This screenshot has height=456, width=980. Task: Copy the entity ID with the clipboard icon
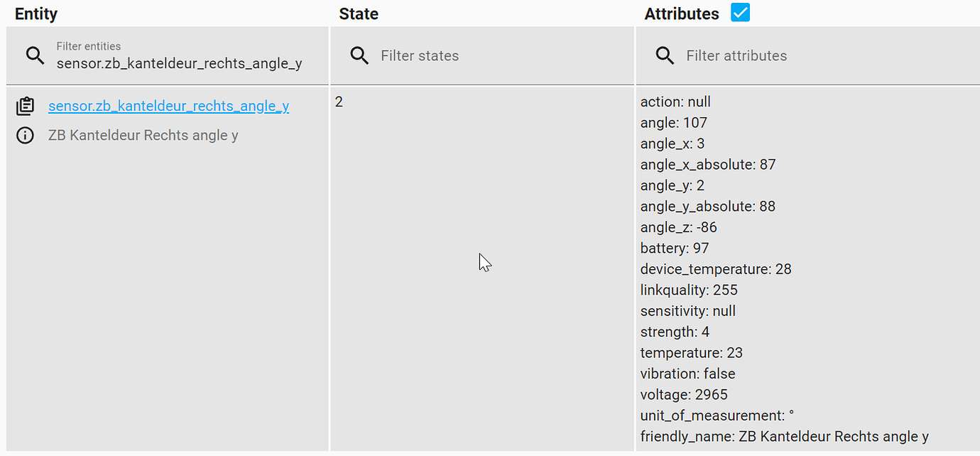pyautogui.click(x=25, y=107)
